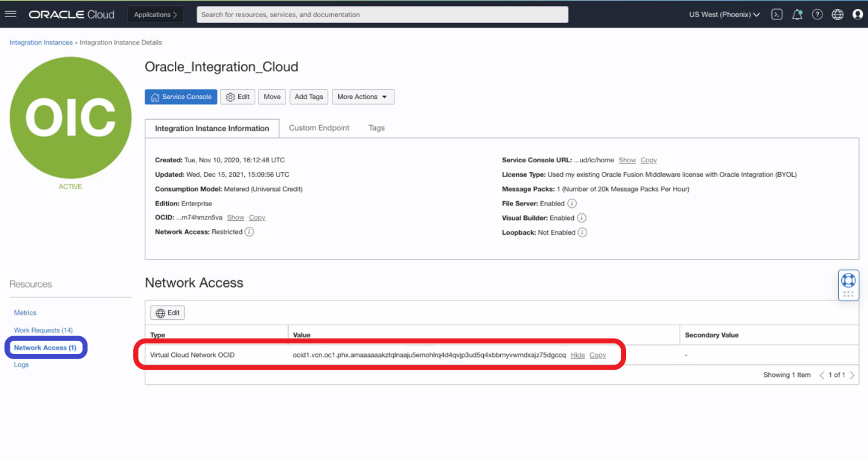Image resolution: width=868 pixels, height=459 pixels.
Task: Click the Value column header
Action: pos(301,335)
